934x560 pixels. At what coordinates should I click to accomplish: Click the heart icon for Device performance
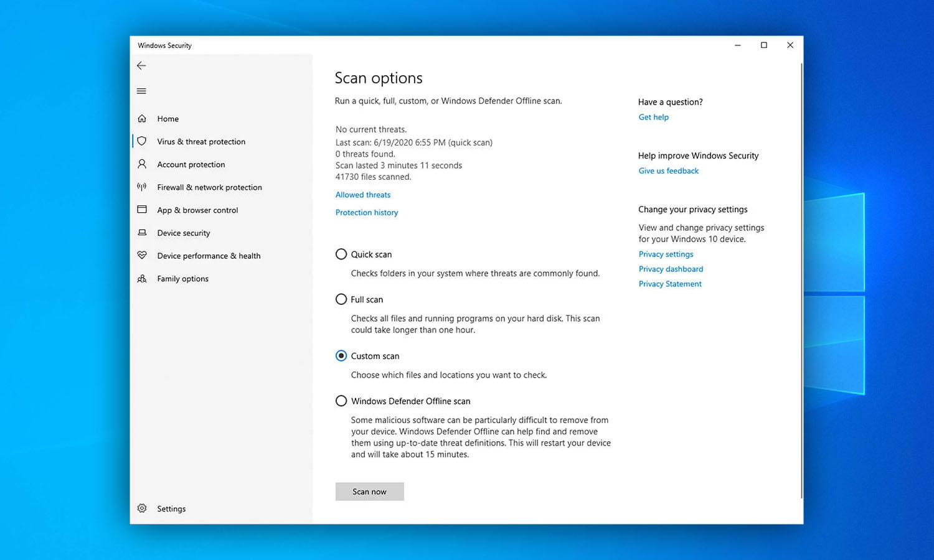tap(142, 255)
